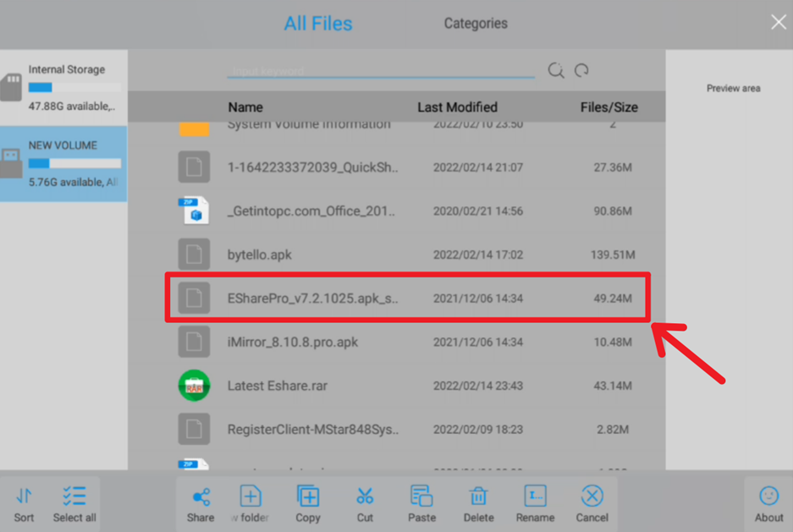This screenshot has height=532, width=793.
Task: Click the input keyword search field
Action: pyautogui.click(x=381, y=71)
